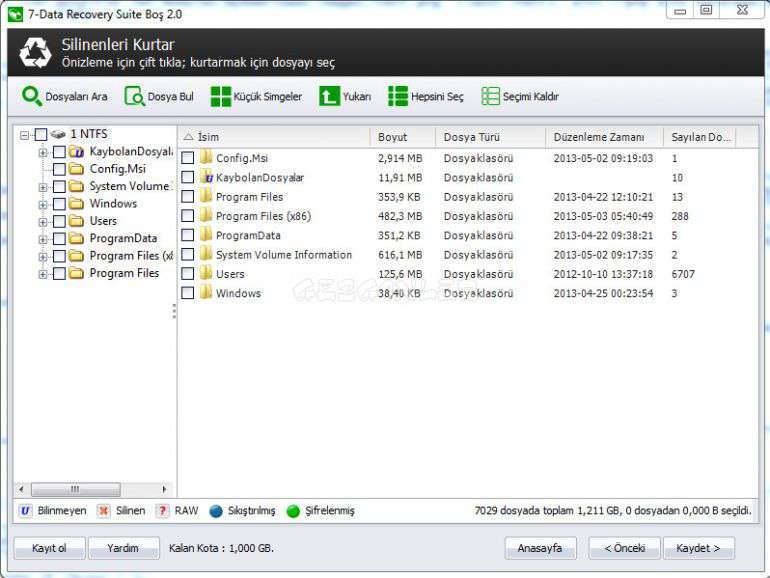Click the 1 NTFS drive icon

tap(58, 134)
